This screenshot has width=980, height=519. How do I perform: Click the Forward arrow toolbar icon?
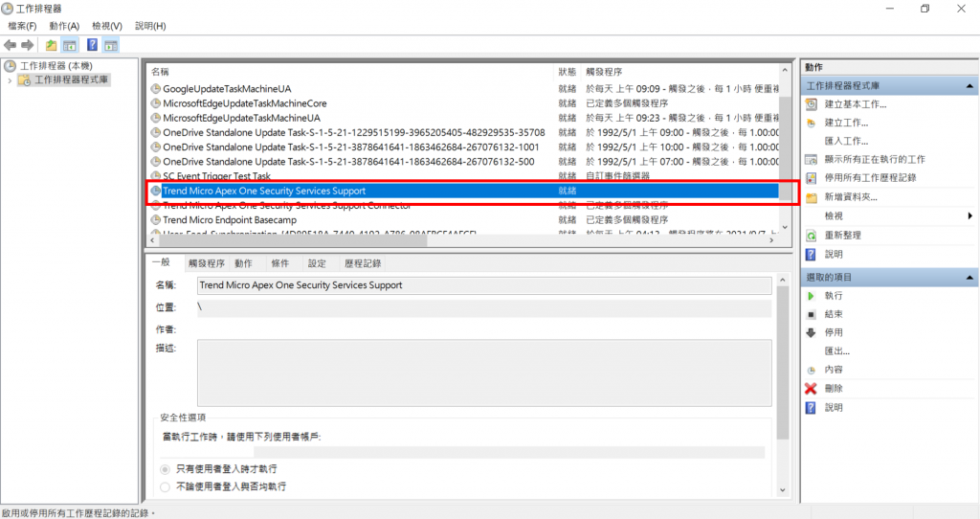pos(27,45)
